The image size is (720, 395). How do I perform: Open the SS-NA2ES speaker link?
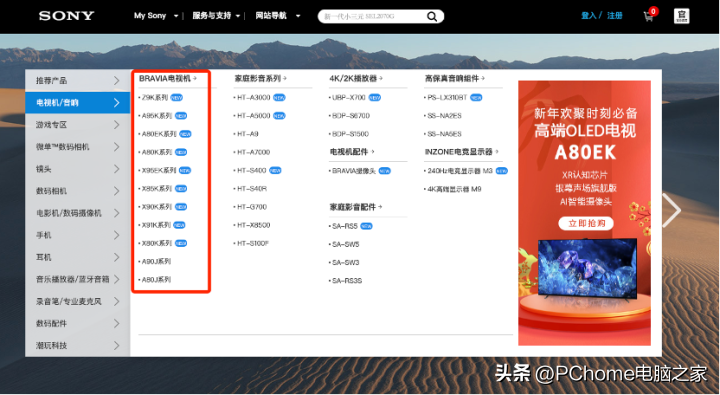pos(444,116)
